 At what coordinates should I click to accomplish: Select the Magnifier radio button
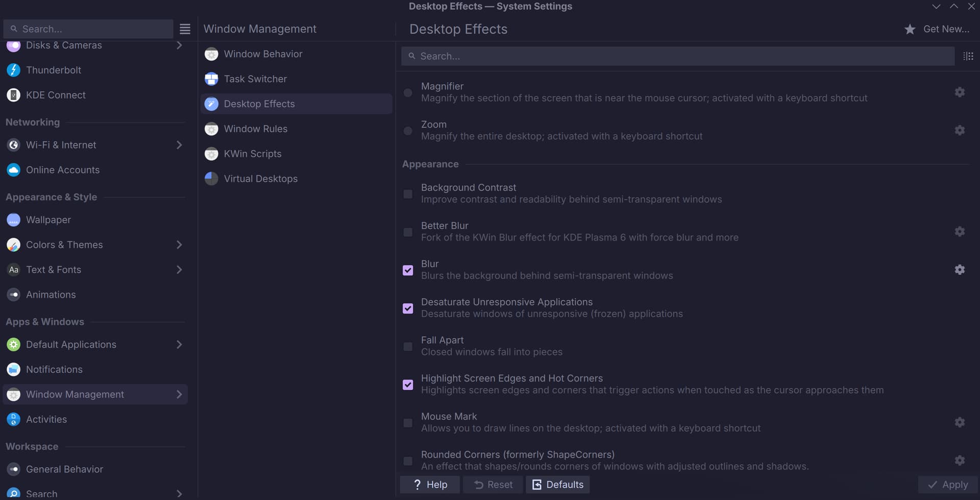click(408, 92)
